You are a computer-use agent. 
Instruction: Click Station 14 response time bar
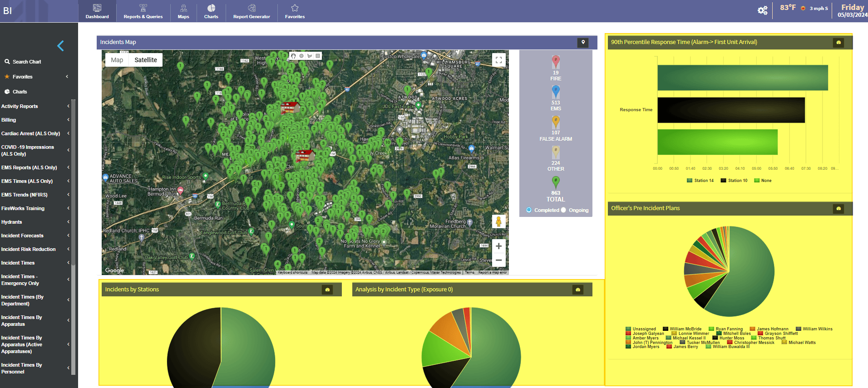pyautogui.click(x=743, y=78)
